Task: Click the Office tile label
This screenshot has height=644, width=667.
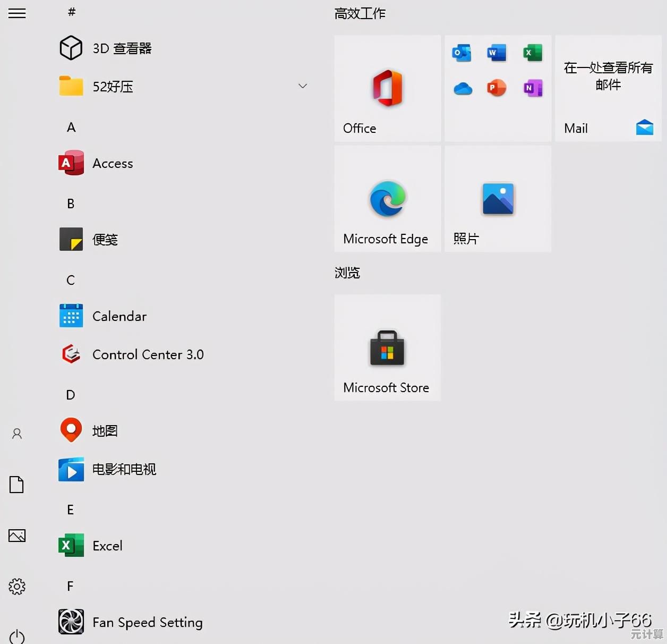Action: 360,128
